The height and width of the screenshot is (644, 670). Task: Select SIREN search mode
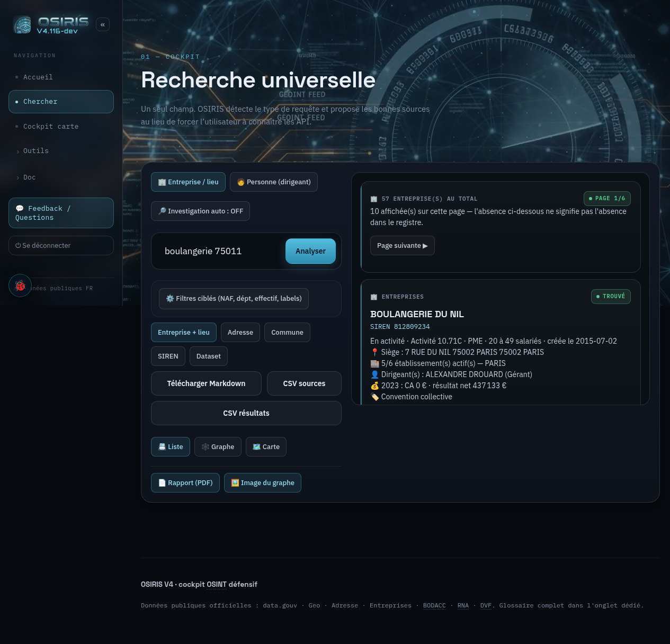(x=168, y=356)
